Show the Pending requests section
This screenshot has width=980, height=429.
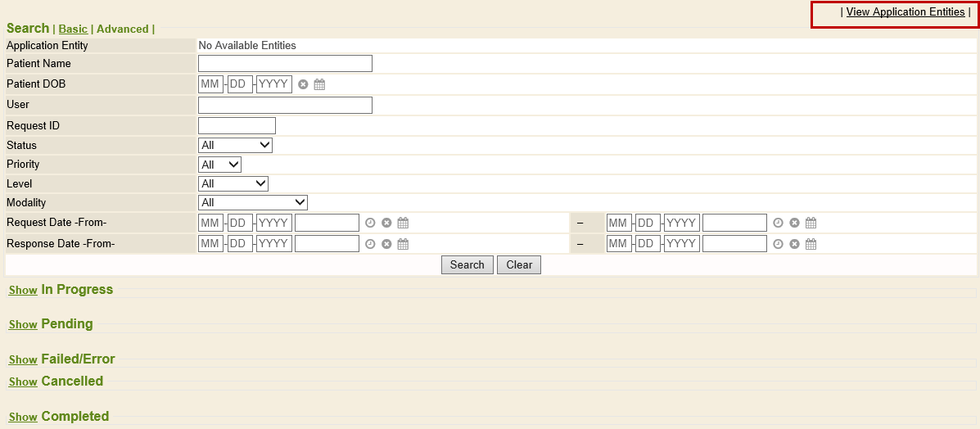click(23, 325)
